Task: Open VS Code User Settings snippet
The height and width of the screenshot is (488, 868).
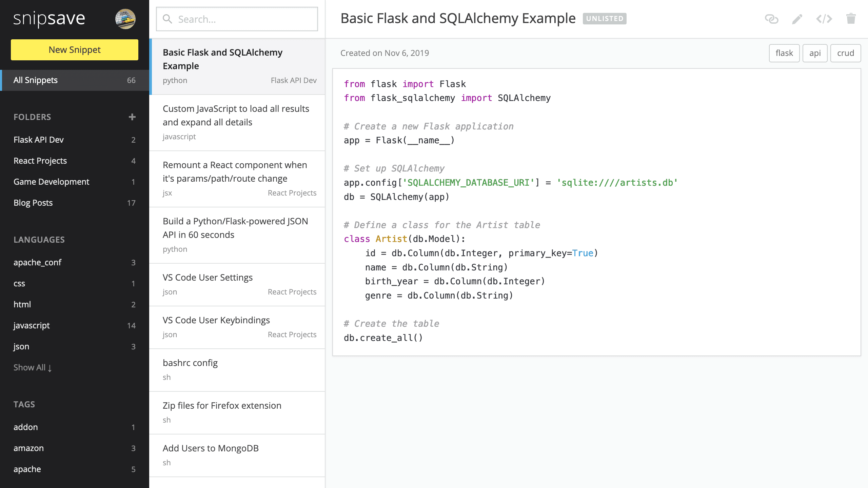Action: (x=237, y=285)
